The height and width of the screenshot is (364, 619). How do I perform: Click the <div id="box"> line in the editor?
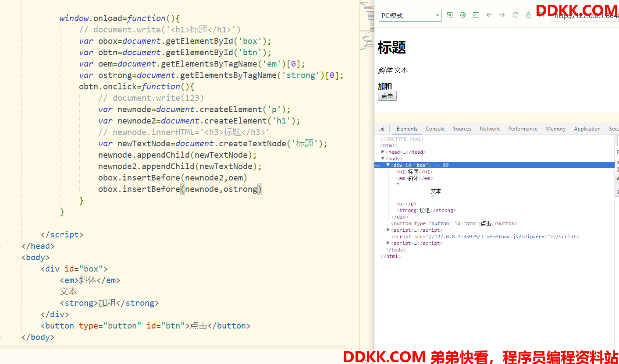coord(74,269)
